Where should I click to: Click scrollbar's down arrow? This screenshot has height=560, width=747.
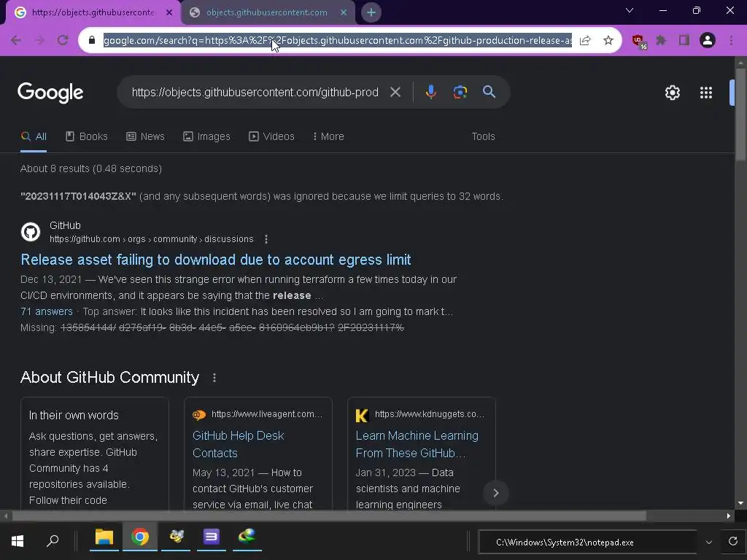[x=740, y=503]
